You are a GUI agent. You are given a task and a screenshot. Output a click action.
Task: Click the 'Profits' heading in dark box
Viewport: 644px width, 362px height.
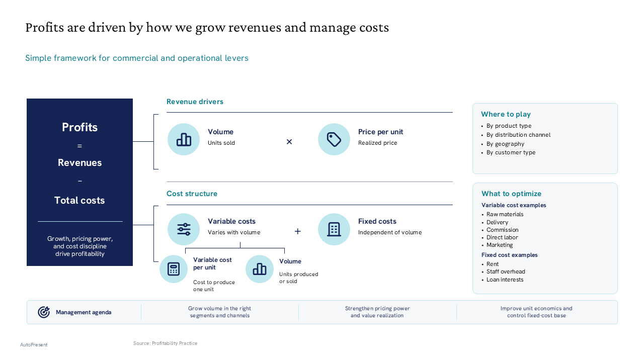coord(79,127)
